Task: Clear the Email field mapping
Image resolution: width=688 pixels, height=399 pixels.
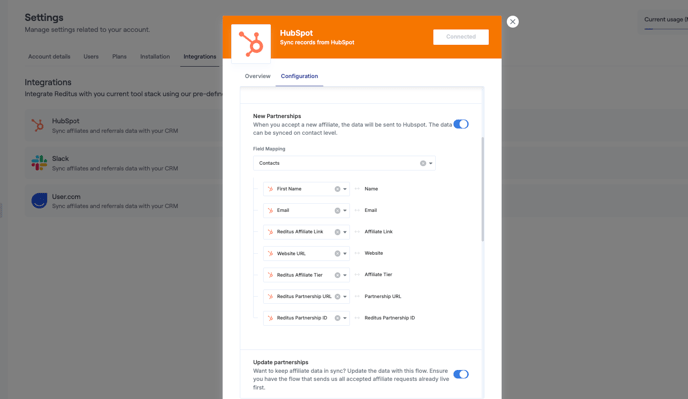Action: coord(337,211)
